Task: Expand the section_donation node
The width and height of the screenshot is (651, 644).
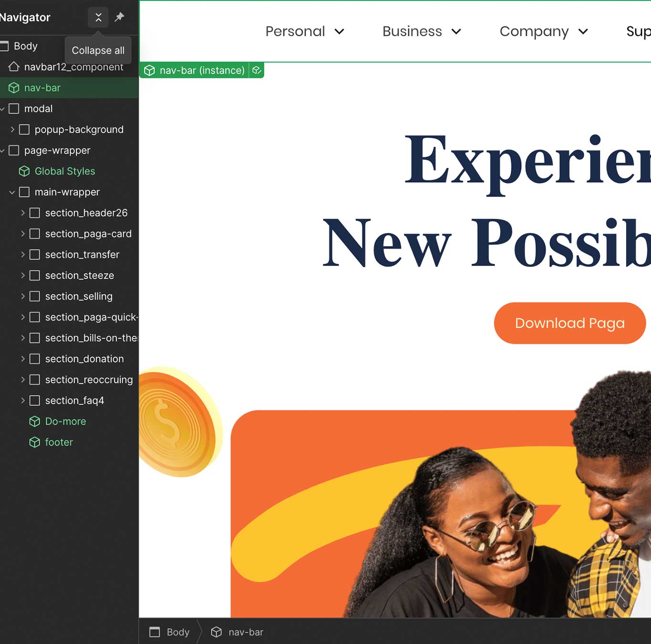Action: [23, 359]
